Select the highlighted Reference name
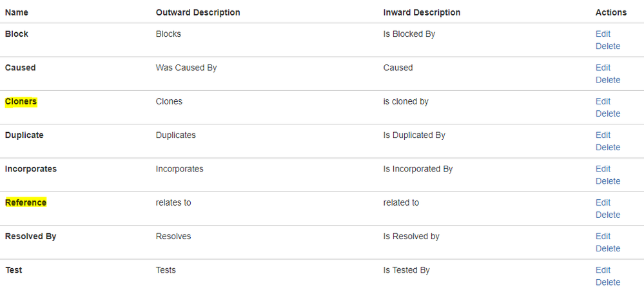Screen dimensions: 644x292 coord(26,202)
